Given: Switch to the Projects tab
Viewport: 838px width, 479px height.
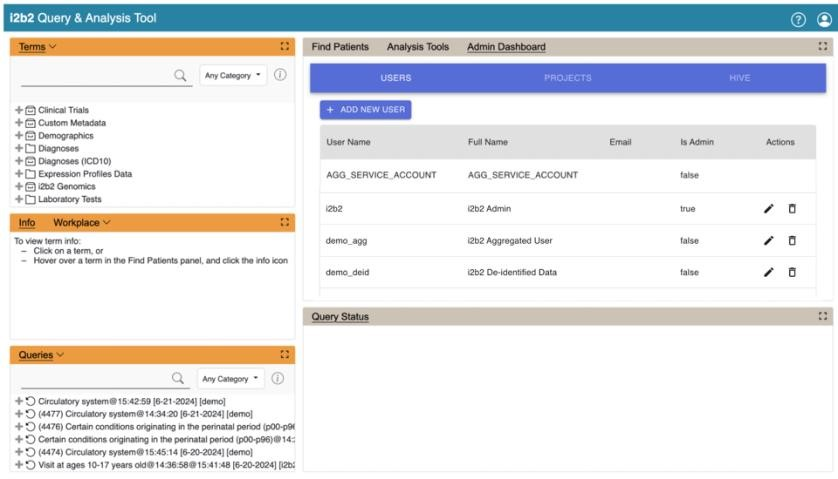Looking at the screenshot, I should pos(567,78).
